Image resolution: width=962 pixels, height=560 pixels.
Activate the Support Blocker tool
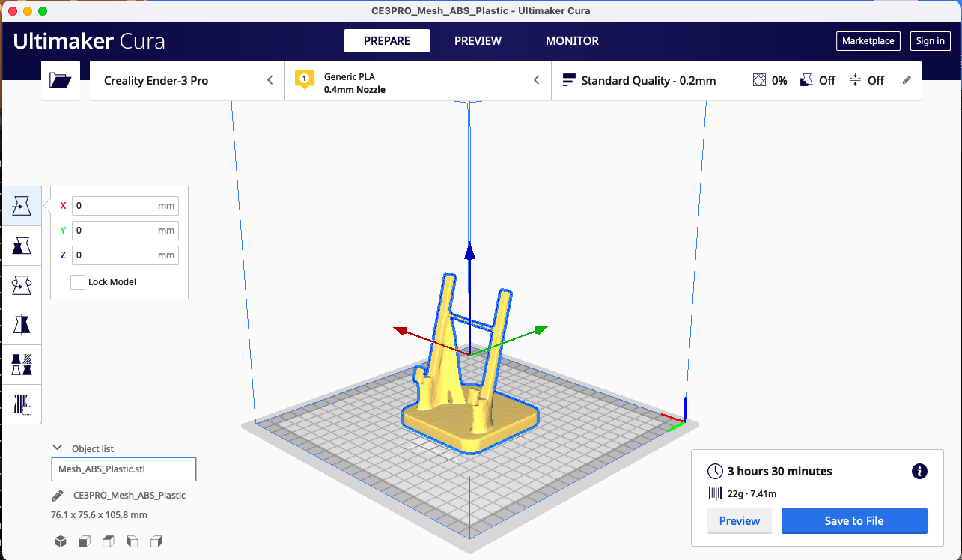pyautogui.click(x=22, y=404)
